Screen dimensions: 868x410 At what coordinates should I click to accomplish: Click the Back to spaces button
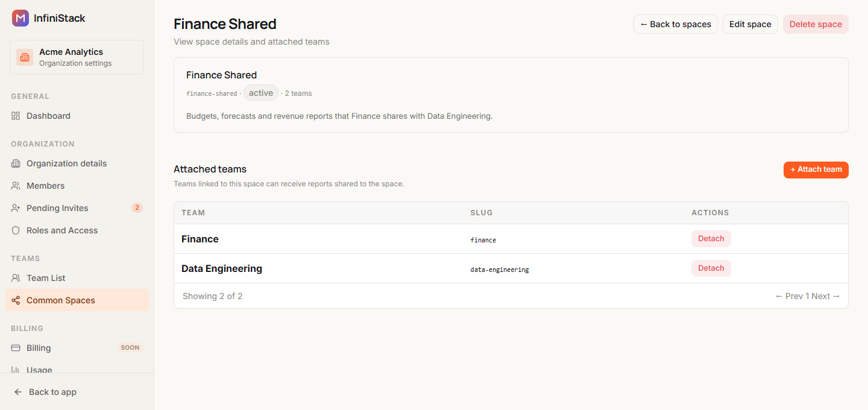[676, 24]
